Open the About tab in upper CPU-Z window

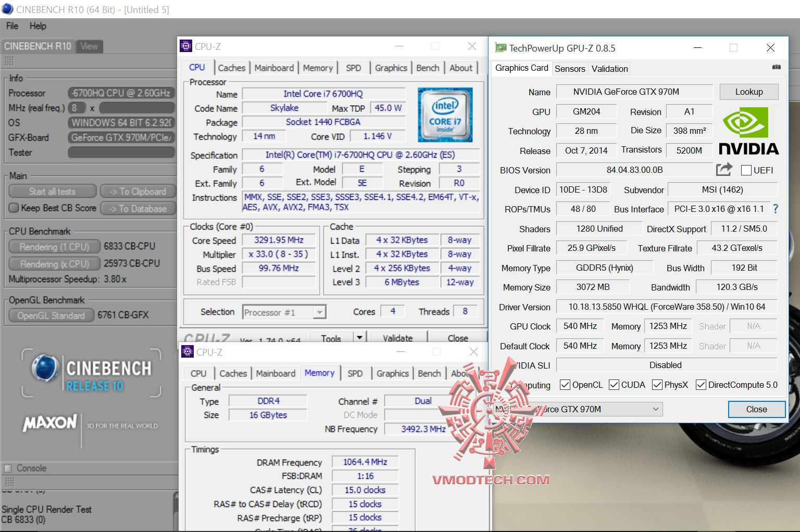click(x=461, y=68)
